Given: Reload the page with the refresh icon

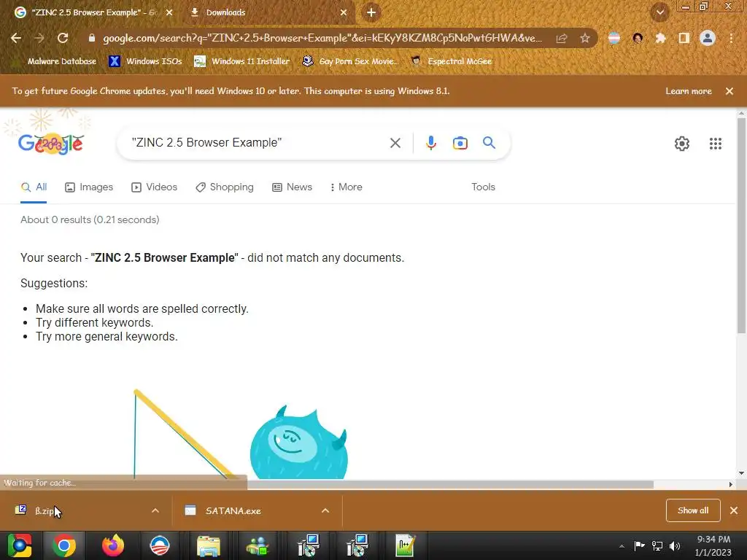Looking at the screenshot, I should coord(63,38).
